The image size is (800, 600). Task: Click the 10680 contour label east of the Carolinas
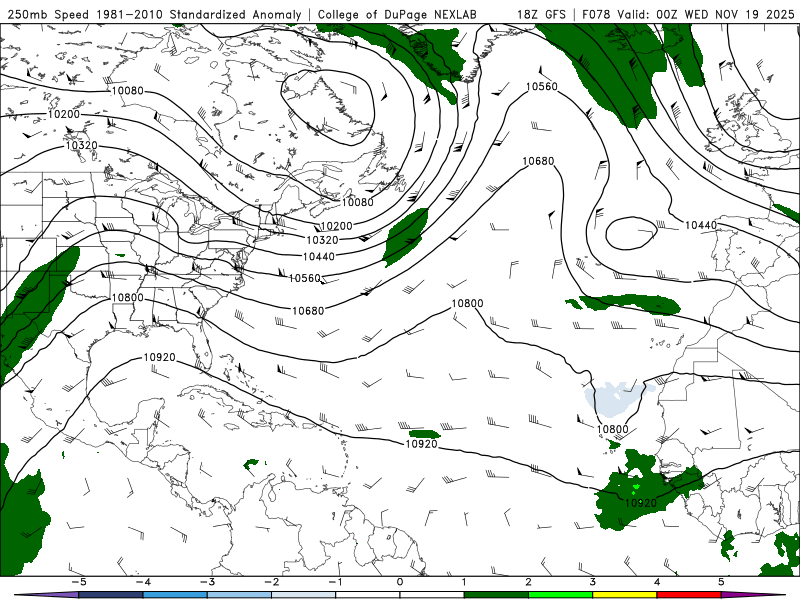click(x=308, y=311)
